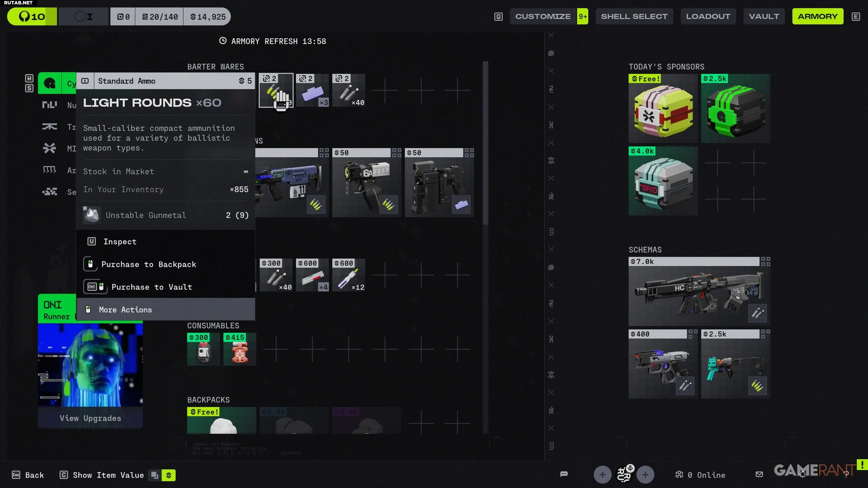Expand View Upgrades for ONI runner
The height and width of the screenshot is (488, 868).
(90, 418)
